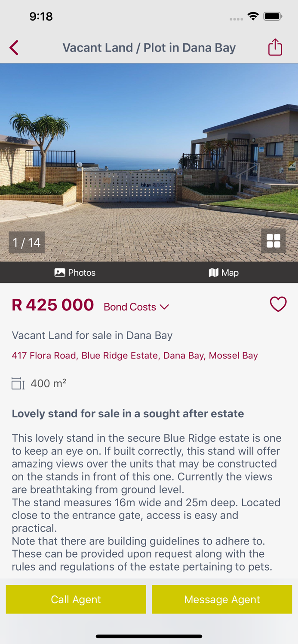The height and width of the screenshot is (644, 298).
Task: Open the Map view icon
Action: (x=214, y=272)
